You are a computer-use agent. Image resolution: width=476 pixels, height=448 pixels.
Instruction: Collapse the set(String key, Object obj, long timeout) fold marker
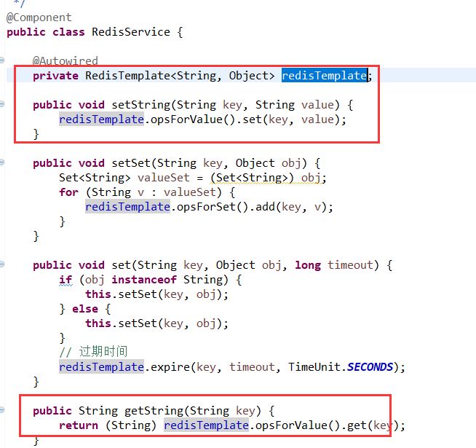pyautogui.click(x=1, y=264)
